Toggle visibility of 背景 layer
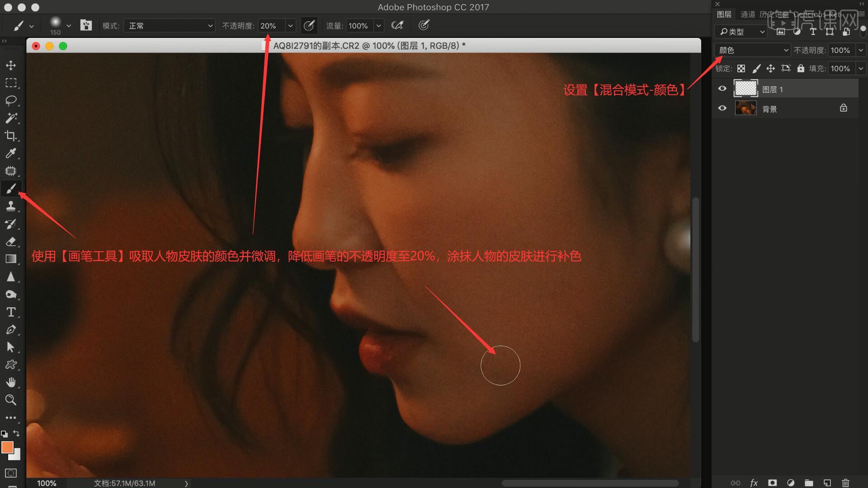 pos(722,108)
